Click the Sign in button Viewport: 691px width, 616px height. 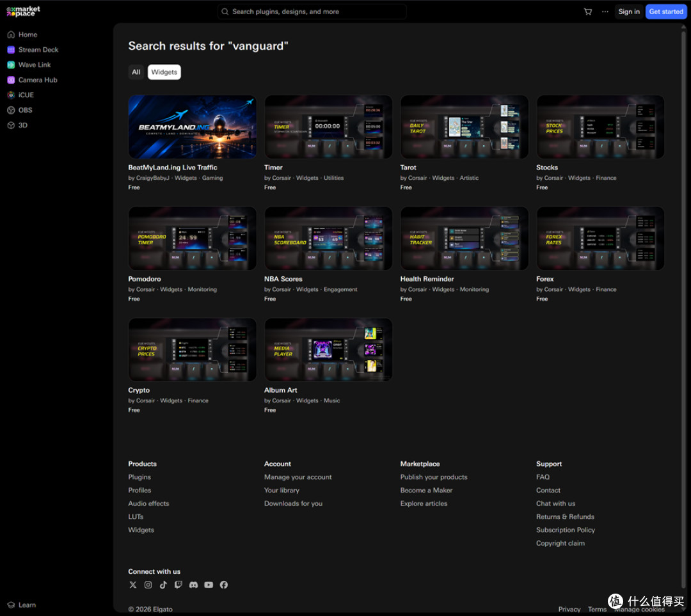[x=629, y=12]
